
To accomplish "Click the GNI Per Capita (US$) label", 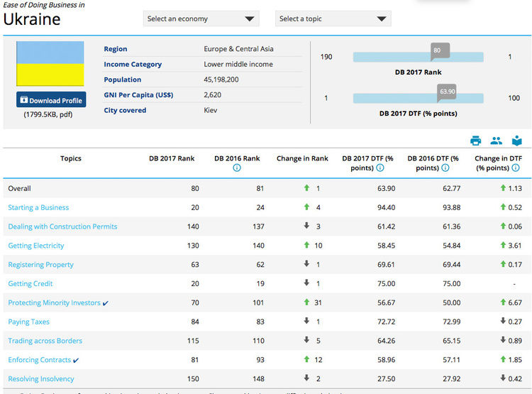I will 138,94.
